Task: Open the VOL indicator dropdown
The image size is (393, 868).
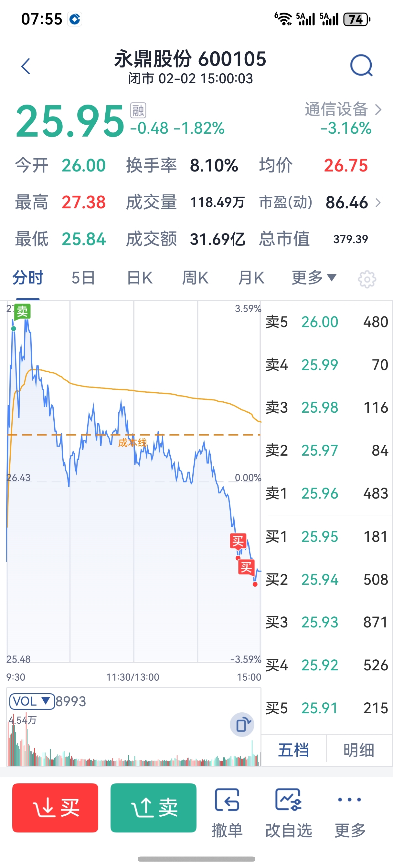Action: point(32,701)
